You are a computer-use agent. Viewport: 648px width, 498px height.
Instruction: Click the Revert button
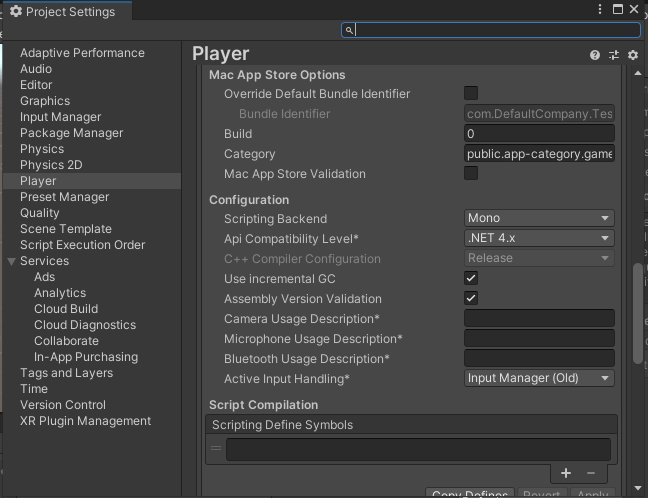(541, 492)
